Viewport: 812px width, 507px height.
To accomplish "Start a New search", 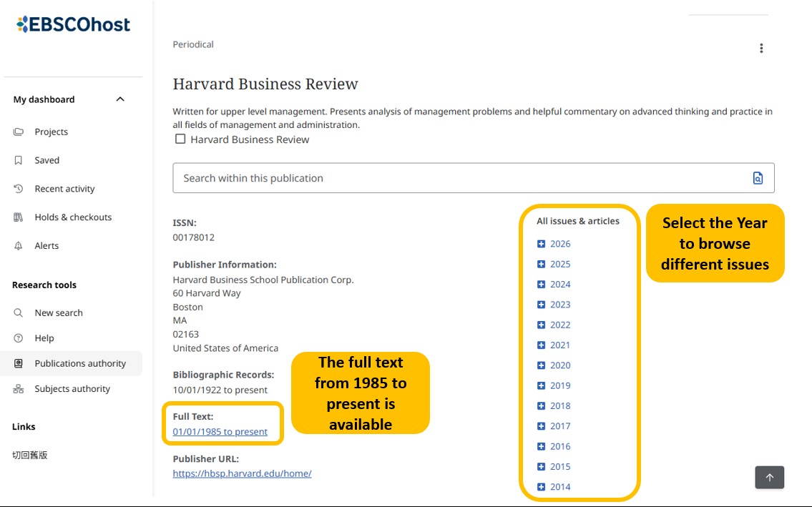I will [x=59, y=312].
